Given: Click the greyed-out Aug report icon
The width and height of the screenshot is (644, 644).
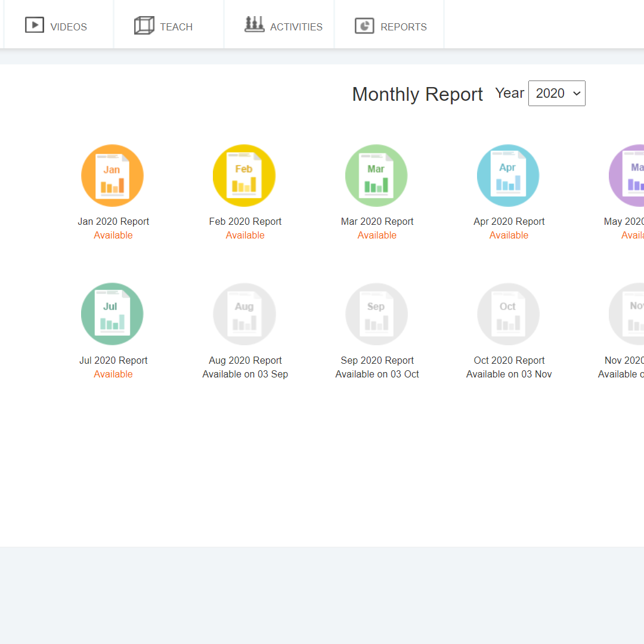Looking at the screenshot, I should point(244,314).
